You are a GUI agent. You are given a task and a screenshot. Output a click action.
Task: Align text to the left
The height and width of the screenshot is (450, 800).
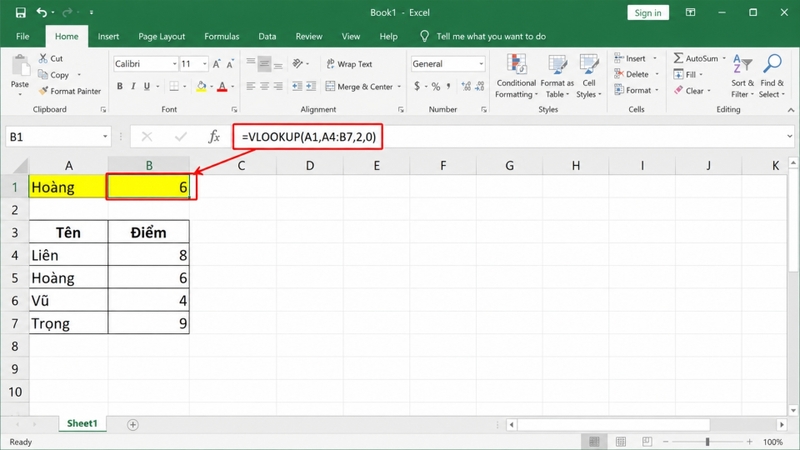pos(251,87)
